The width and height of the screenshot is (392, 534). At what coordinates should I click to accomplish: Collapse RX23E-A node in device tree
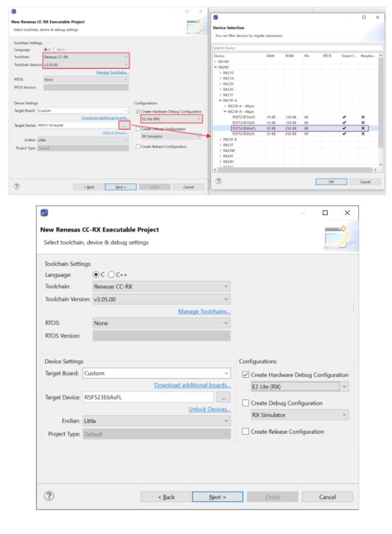click(220, 101)
